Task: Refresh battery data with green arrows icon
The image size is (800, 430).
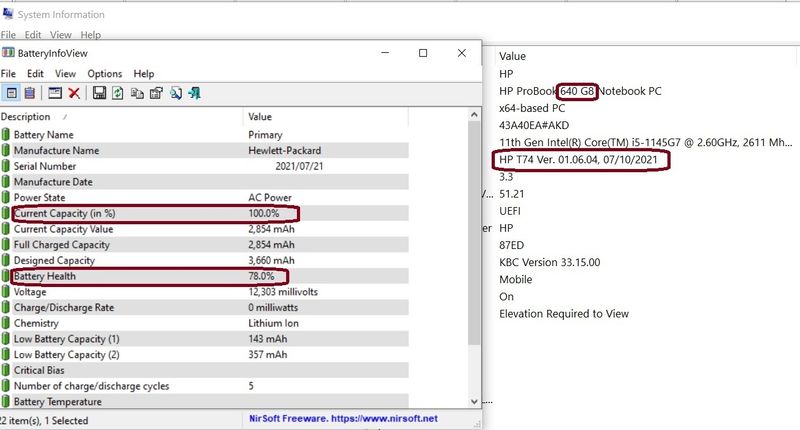Action: [x=118, y=93]
